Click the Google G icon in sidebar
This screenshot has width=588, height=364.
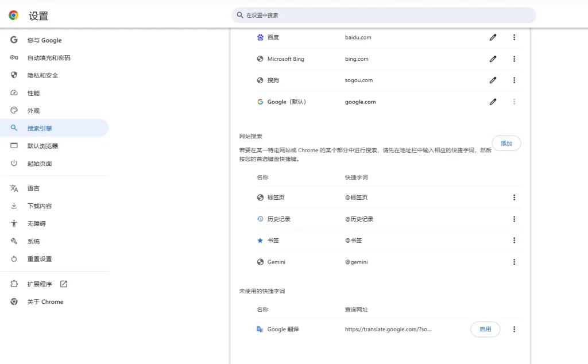[x=14, y=40]
